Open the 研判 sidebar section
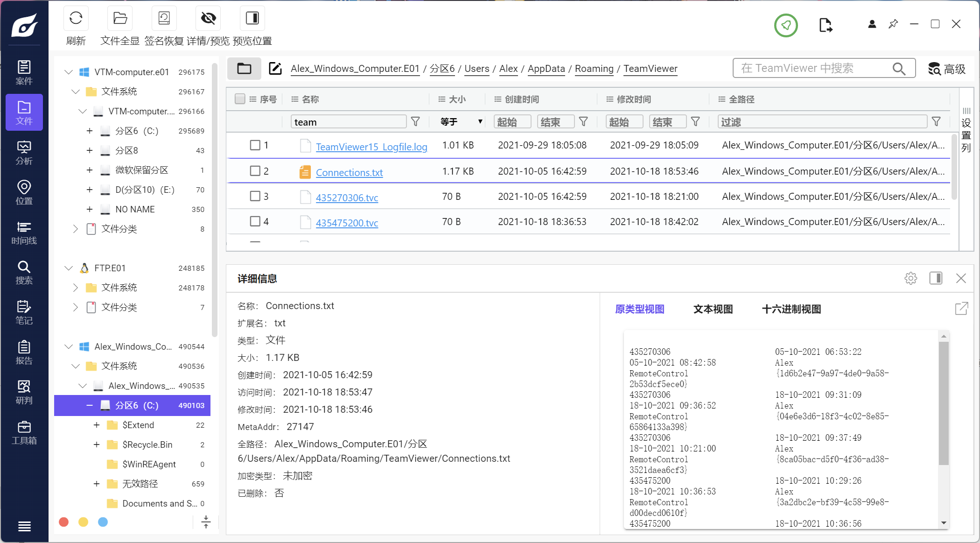This screenshot has width=980, height=543. click(24, 392)
